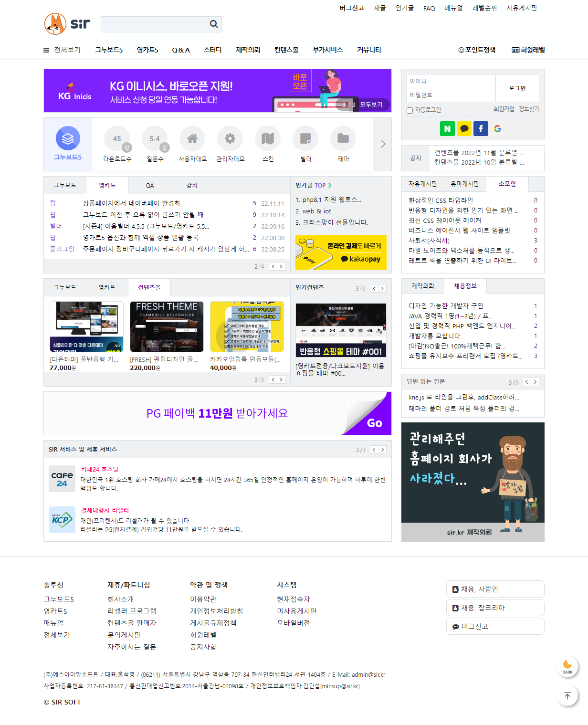Log in with KakaoTalk icon
This screenshot has width=588, height=725.
tap(464, 128)
